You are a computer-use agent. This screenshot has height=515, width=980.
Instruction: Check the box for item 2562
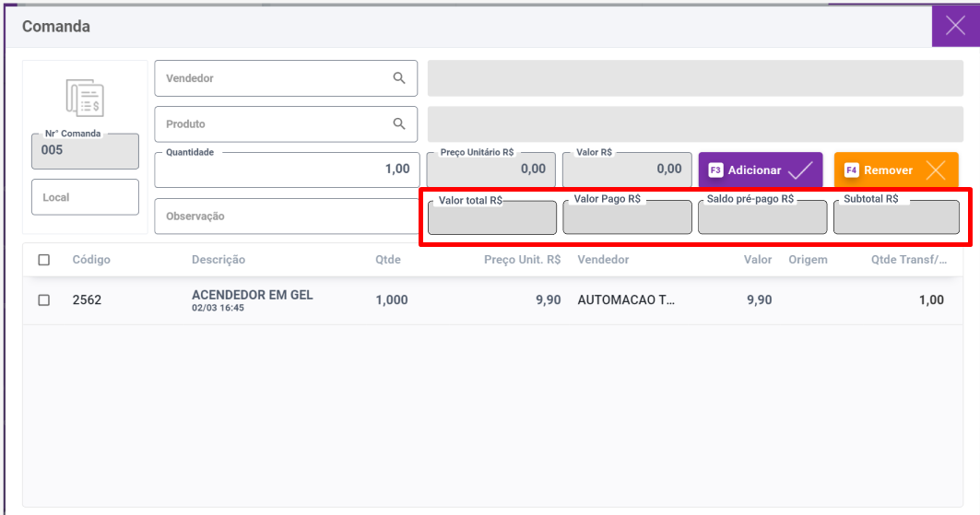pyautogui.click(x=44, y=300)
